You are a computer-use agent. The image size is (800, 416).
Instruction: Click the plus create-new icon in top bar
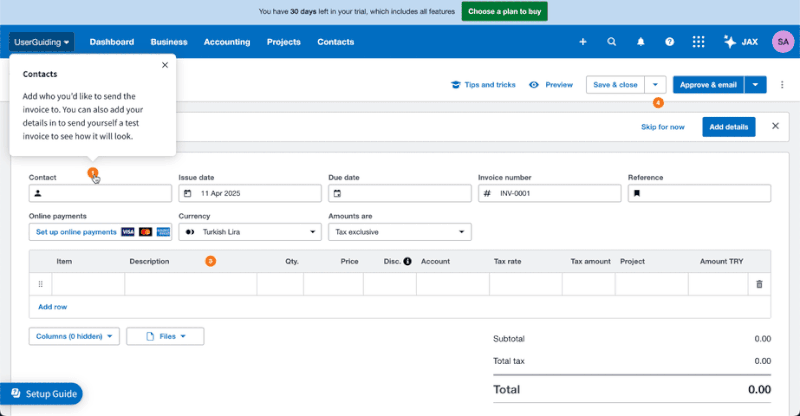583,42
